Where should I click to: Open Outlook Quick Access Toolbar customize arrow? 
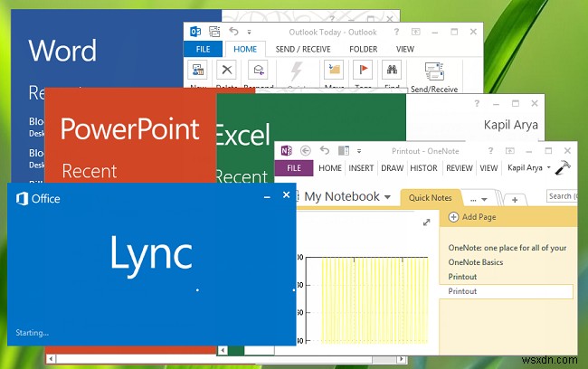coord(249,33)
